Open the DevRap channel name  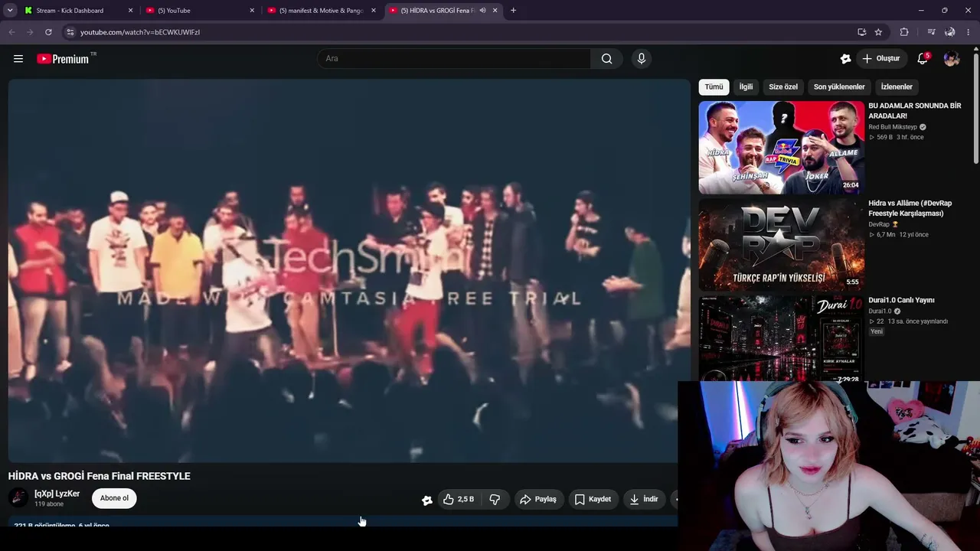point(879,224)
